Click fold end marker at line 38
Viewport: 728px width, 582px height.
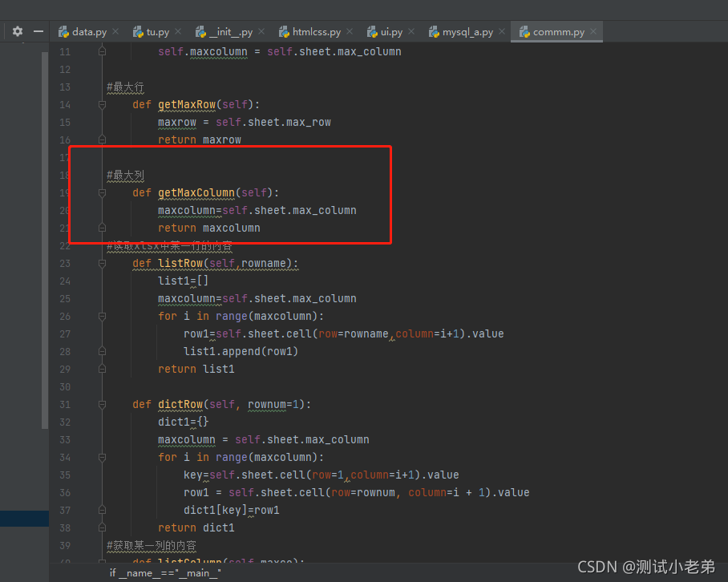pos(102,527)
